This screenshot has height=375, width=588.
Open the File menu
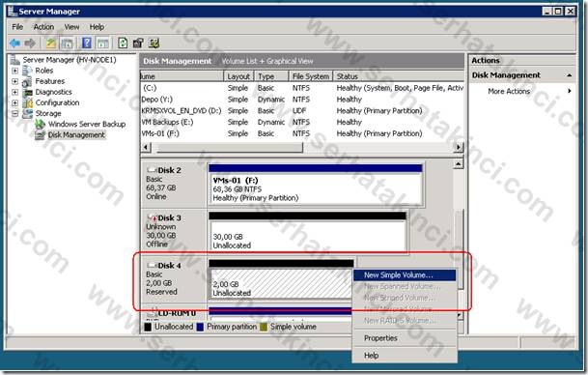[17, 27]
